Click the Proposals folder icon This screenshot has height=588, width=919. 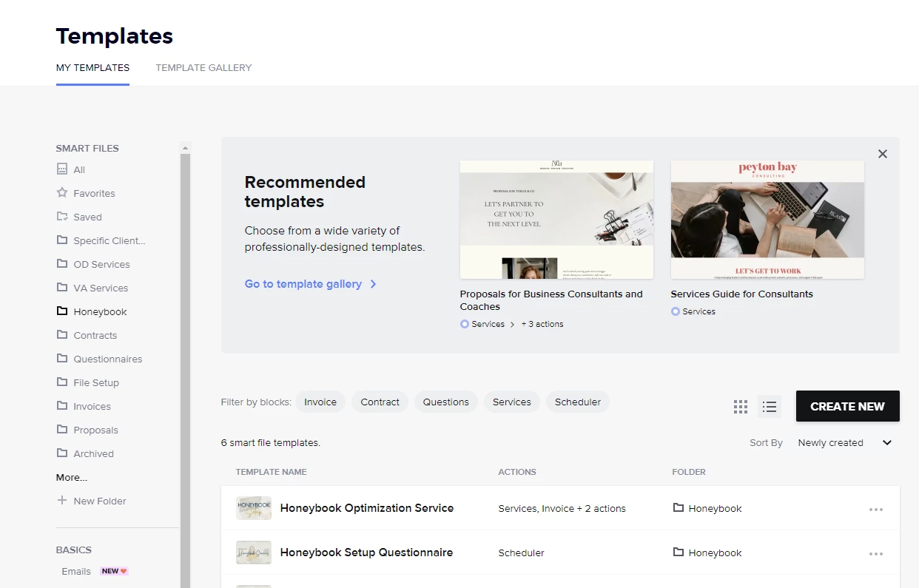62,430
